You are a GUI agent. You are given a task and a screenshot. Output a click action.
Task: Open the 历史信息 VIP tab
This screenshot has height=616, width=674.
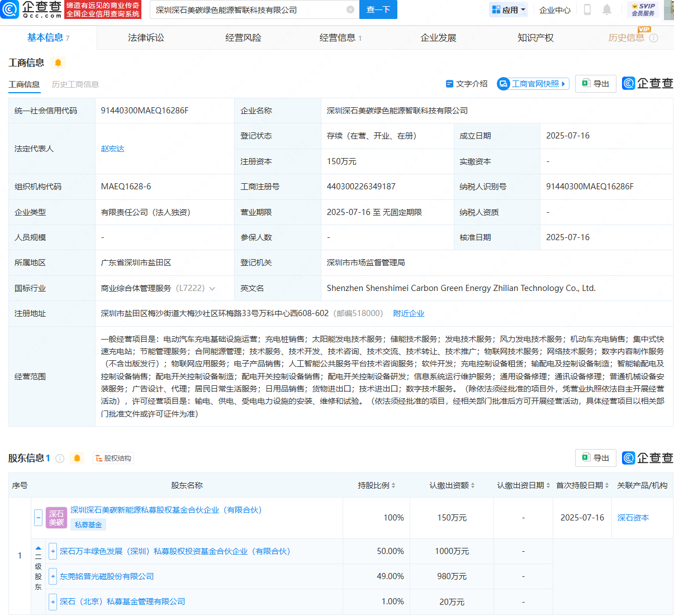(626, 37)
